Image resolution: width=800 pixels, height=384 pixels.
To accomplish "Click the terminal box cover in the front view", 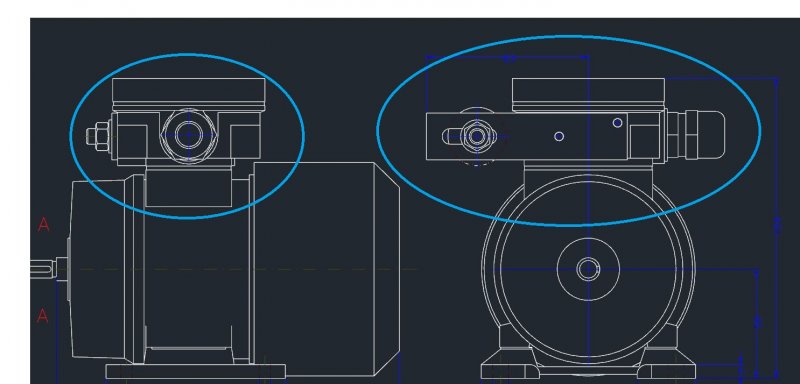I will point(588,94).
